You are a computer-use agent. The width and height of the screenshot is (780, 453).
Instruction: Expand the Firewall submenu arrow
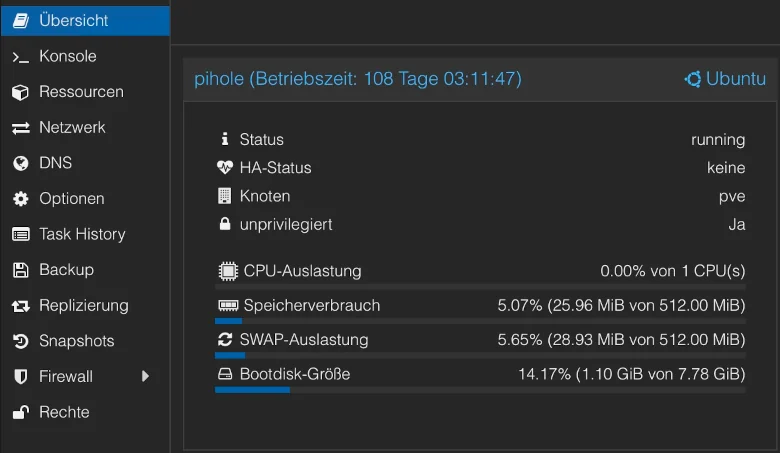pos(145,376)
